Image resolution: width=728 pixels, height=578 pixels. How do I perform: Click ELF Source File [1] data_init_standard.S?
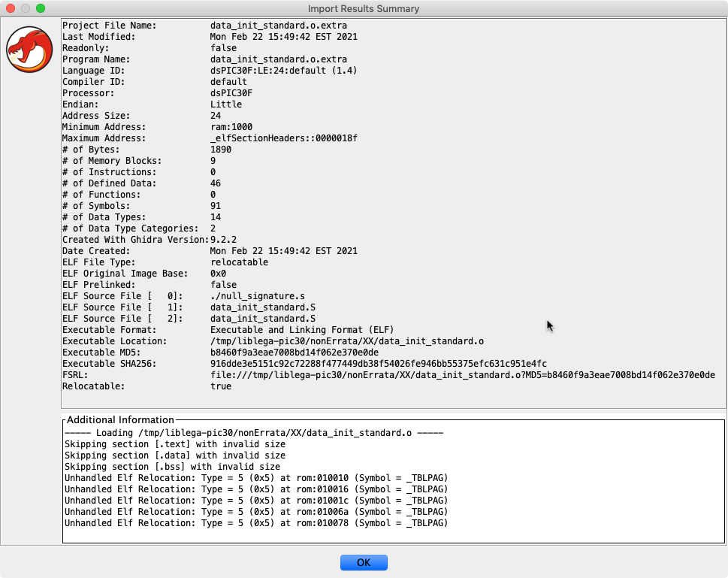(x=263, y=307)
